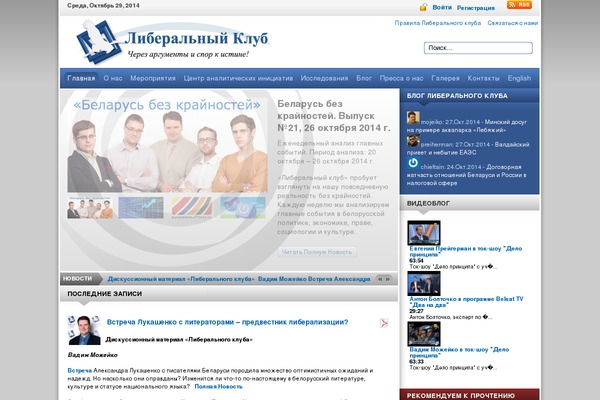
Task: Click the lock icon beside Войти
Action: pos(423,7)
